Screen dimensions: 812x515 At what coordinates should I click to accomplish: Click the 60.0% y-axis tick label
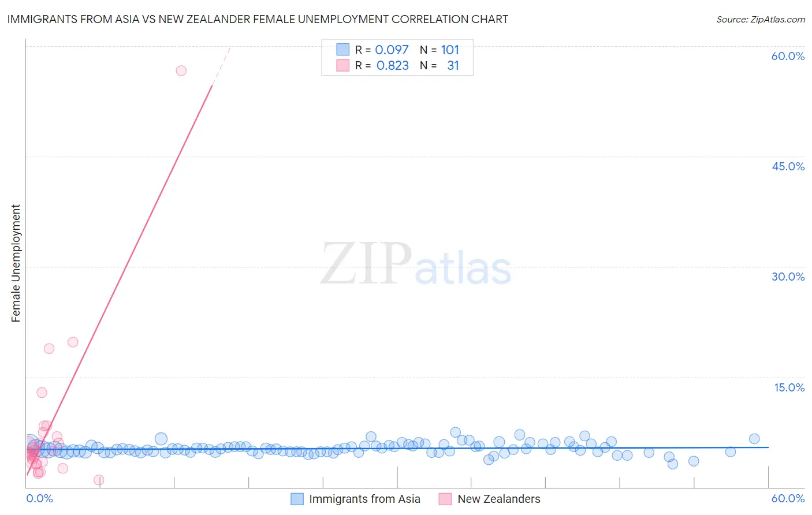coord(788,56)
